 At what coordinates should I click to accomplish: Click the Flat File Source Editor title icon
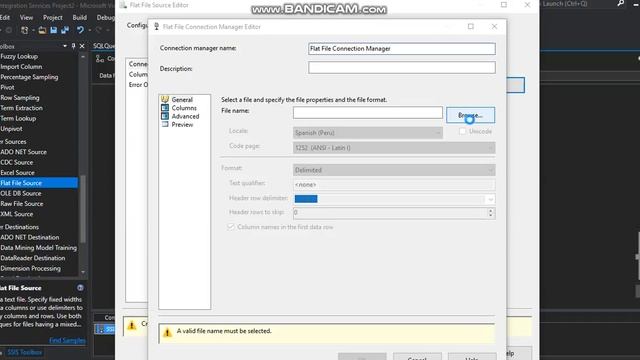pos(123,5)
